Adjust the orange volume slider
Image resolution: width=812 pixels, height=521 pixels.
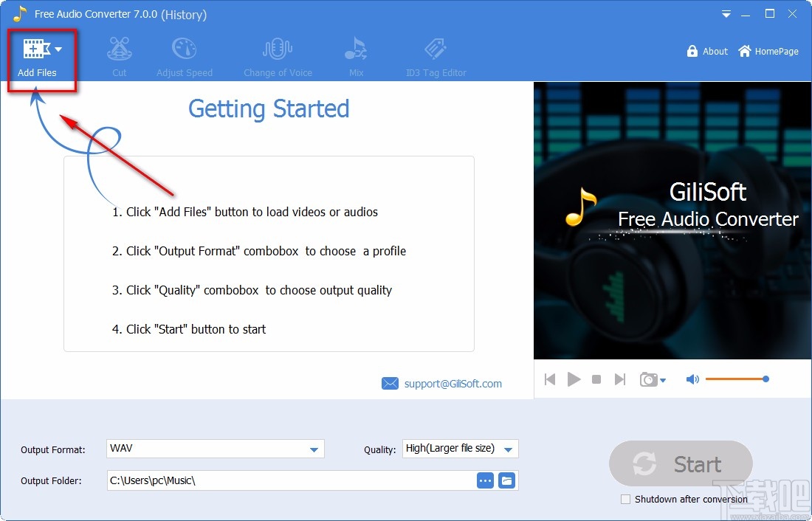[x=737, y=379]
